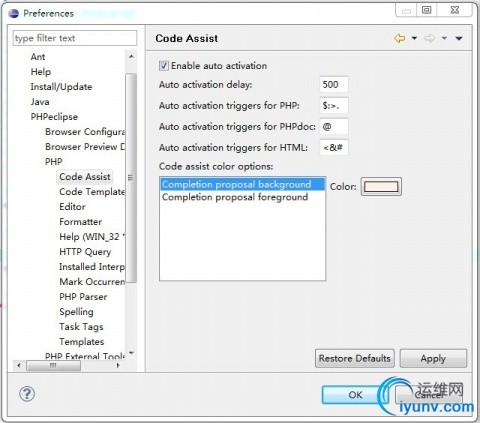Click the Eclipse icon in title bar

[x=14, y=13]
